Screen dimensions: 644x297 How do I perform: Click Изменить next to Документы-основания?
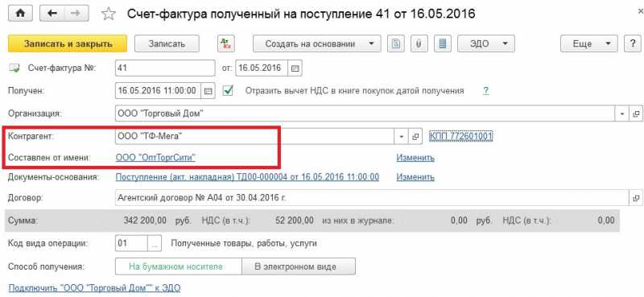pos(415,177)
